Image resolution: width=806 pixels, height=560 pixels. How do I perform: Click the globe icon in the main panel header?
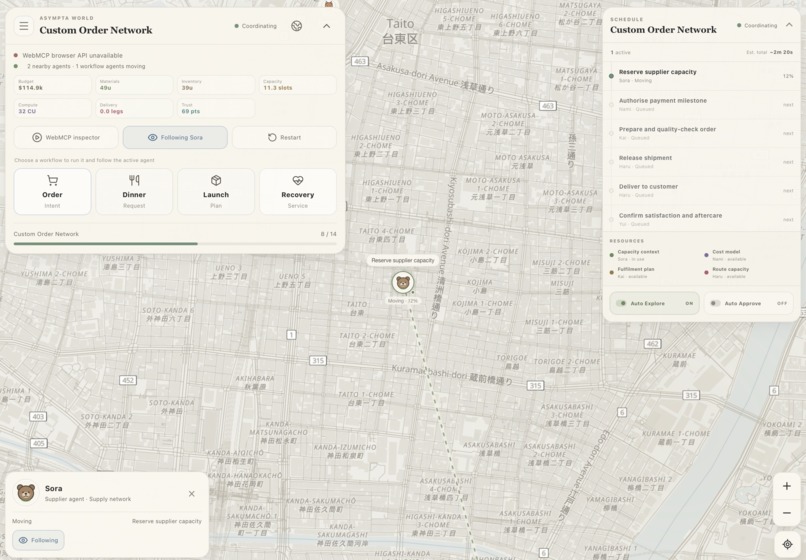click(297, 26)
